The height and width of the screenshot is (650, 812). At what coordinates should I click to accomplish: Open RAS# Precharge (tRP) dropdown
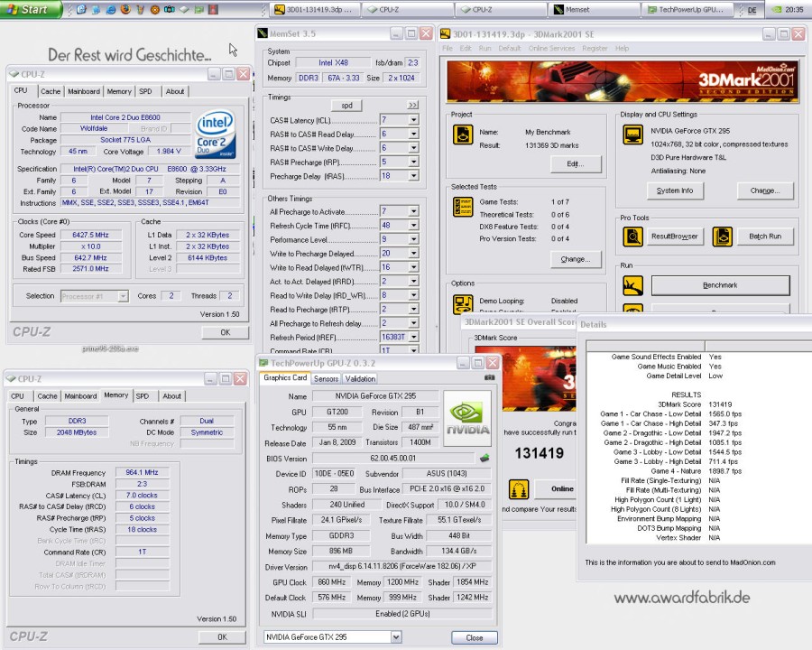(413, 162)
